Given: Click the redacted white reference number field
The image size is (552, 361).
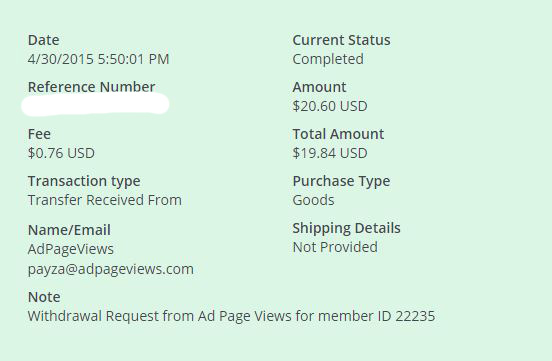Looking at the screenshot, I should tap(95, 104).
